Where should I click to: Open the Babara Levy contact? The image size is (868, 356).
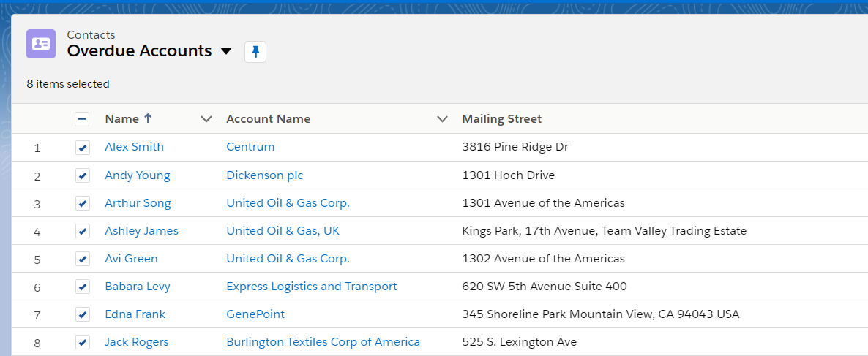[138, 287]
